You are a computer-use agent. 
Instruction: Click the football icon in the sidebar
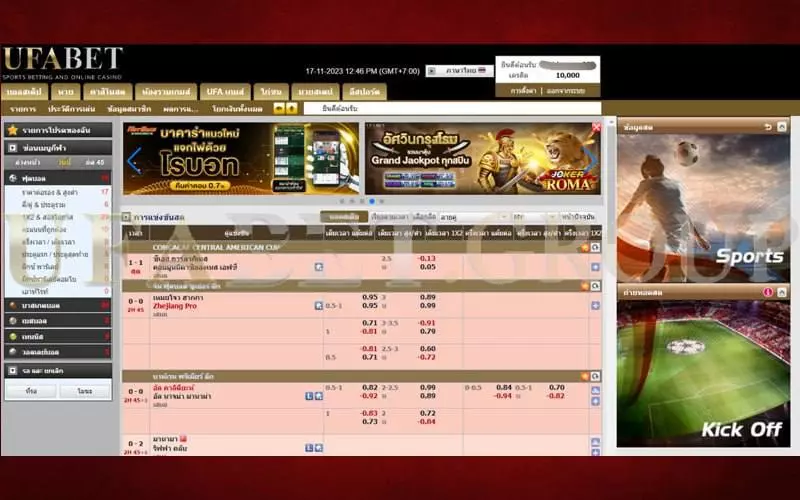(12, 177)
